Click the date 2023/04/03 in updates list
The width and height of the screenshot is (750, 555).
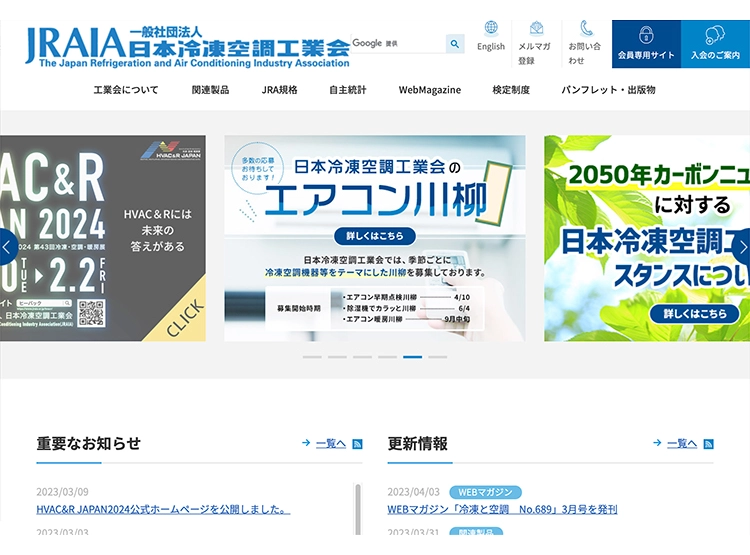pos(413,492)
